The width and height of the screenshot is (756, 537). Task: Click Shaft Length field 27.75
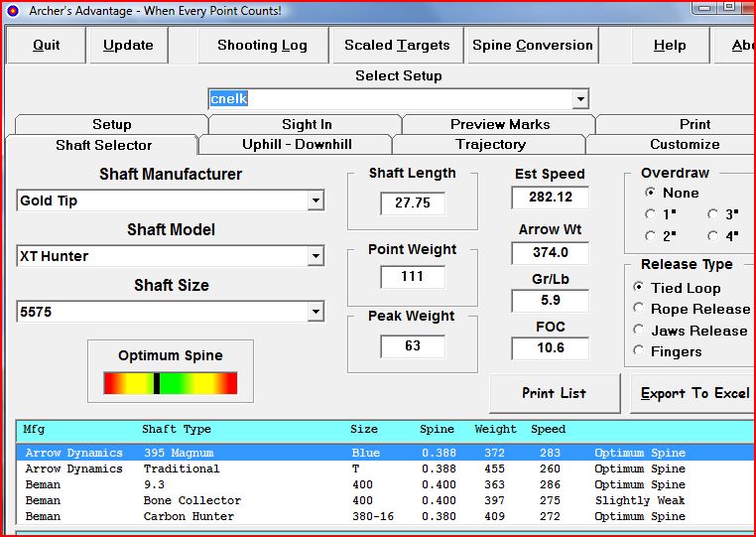tap(413, 202)
